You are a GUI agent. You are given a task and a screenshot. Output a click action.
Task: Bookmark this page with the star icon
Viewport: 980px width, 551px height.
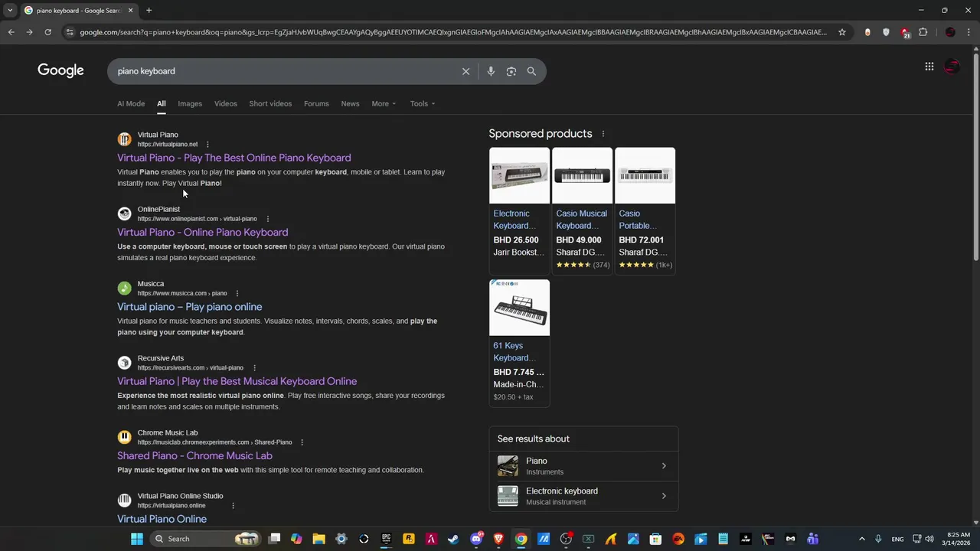pyautogui.click(x=842, y=32)
